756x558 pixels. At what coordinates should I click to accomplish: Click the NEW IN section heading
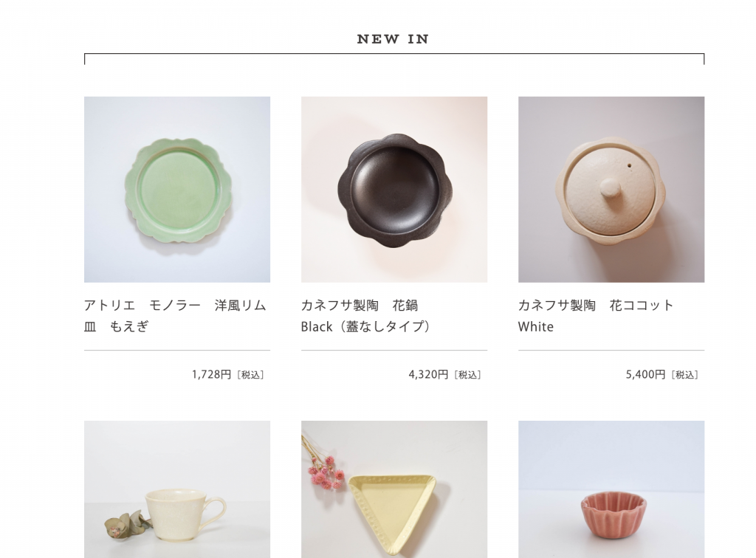[393, 39]
